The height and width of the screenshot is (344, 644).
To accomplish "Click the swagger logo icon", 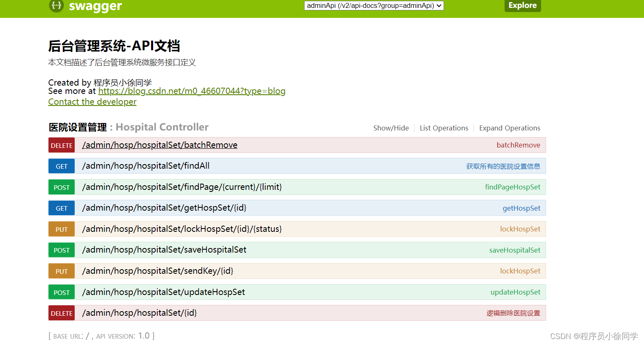I will pyautogui.click(x=56, y=5).
